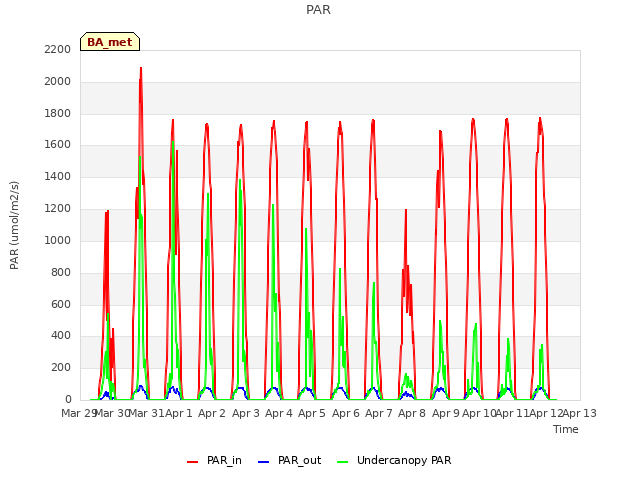640x480 pixels.
Task: Click the Apr 8 x-axis tick label
Action: click(412, 413)
